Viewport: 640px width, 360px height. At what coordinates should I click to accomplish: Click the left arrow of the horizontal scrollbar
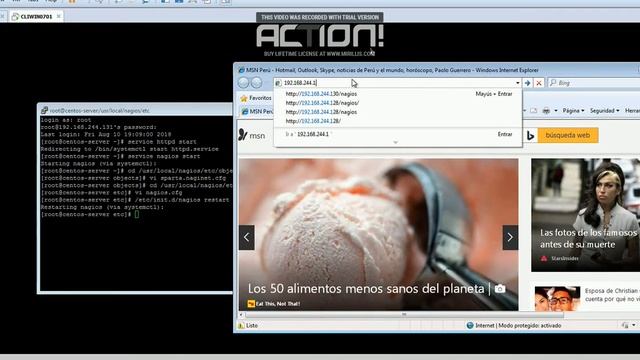[241, 315]
